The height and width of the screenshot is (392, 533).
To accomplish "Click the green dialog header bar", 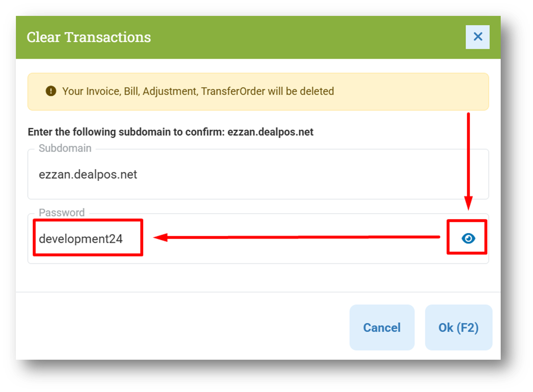I will click(258, 37).
